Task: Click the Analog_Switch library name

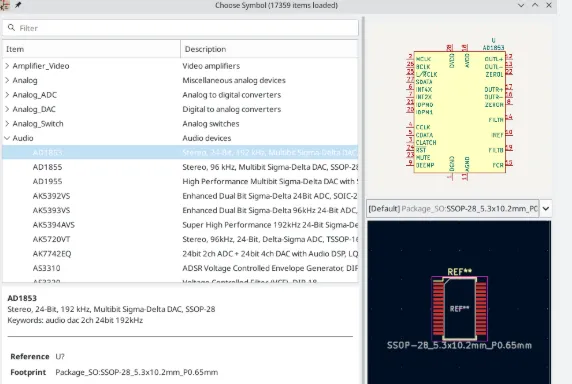Action: [38, 124]
